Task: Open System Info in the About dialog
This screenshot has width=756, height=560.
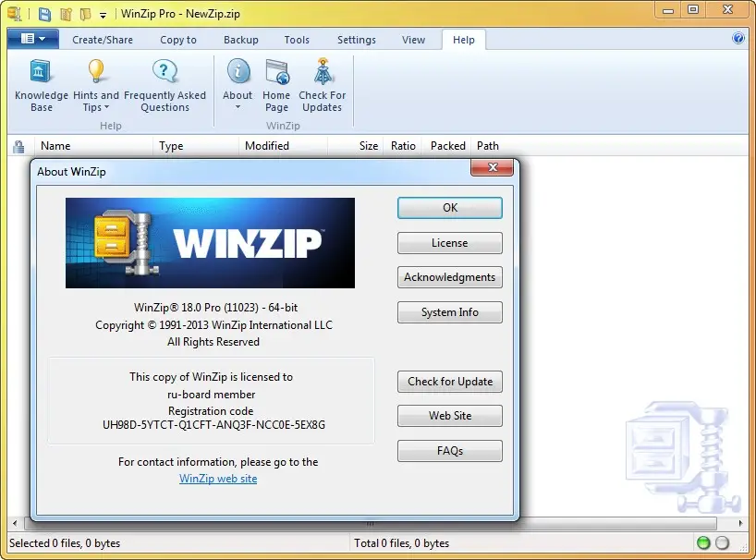Action: point(450,312)
